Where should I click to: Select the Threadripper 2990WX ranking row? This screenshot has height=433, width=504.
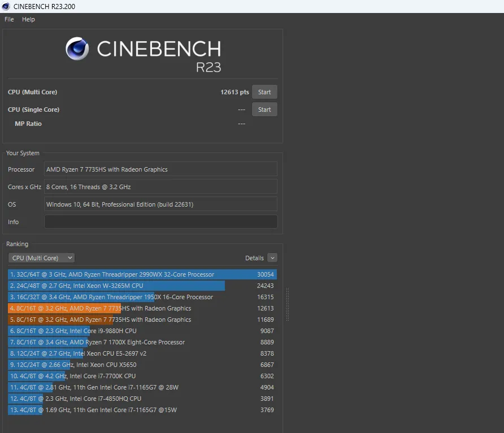pyautogui.click(x=142, y=274)
